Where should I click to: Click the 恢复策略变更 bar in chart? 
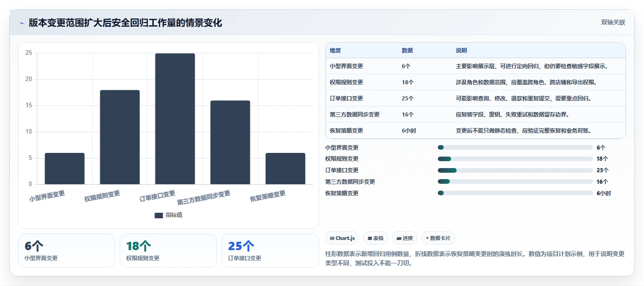pyautogui.click(x=285, y=169)
